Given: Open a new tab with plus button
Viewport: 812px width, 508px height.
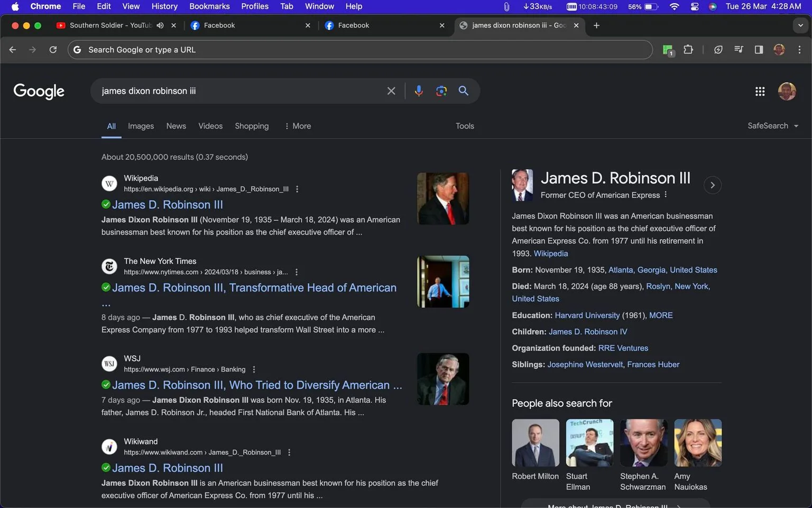Looking at the screenshot, I should click(596, 25).
